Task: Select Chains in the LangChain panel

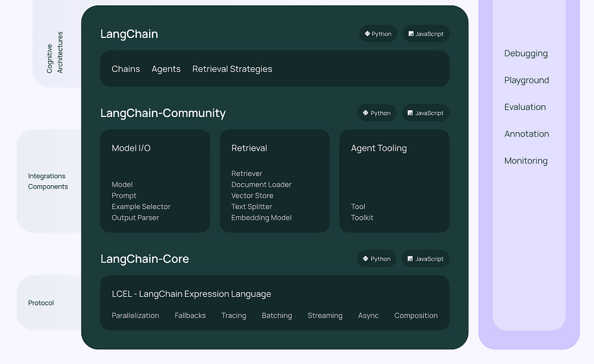Action: (126, 69)
